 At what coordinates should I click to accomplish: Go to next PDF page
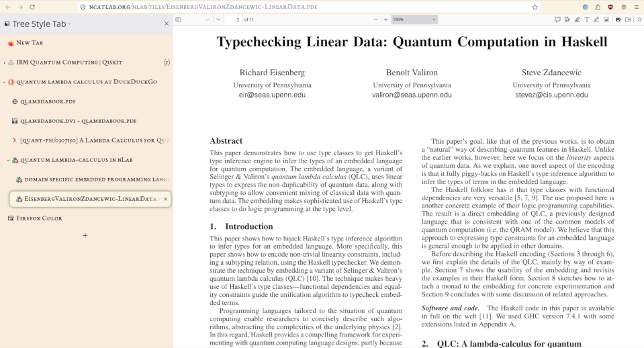tap(218, 19)
